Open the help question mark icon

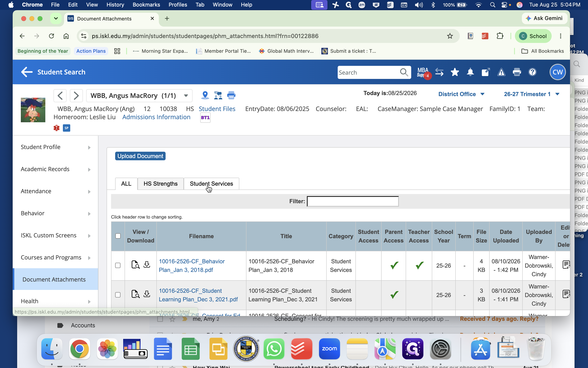(x=532, y=72)
